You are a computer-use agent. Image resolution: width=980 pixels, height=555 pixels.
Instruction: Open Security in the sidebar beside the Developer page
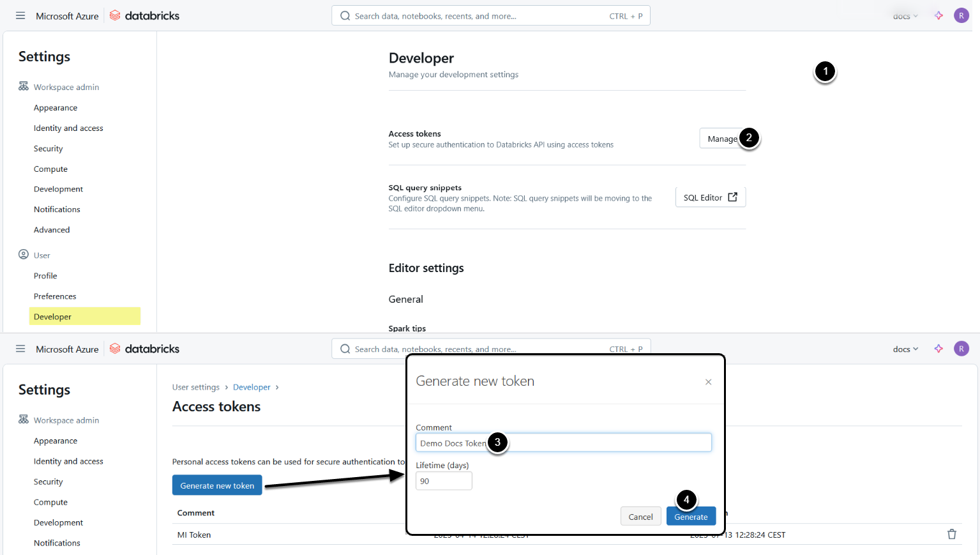pos(49,149)
